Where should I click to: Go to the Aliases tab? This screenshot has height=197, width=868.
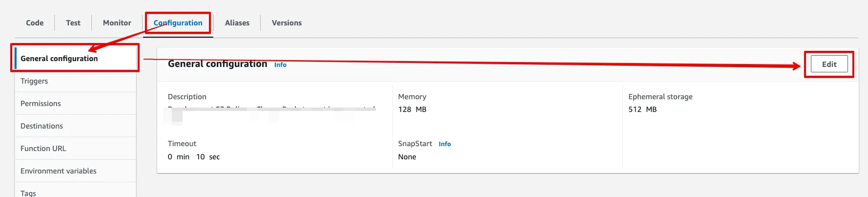[237, 23]
